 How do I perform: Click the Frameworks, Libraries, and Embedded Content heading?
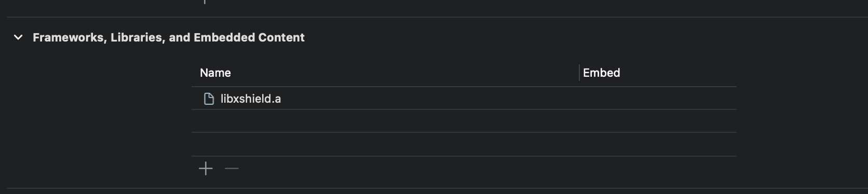pyautogui.click(x=169, y=37)
